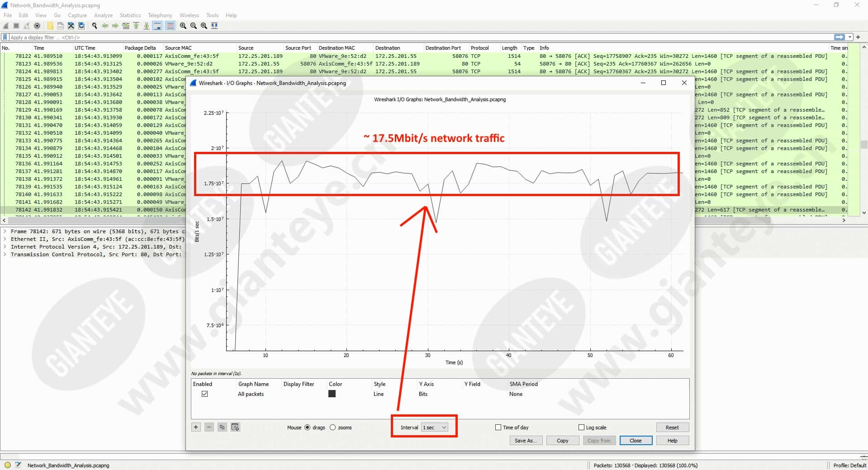
Task: Expand Internet Protocol Version 4 row
Action: coord(5,247)
